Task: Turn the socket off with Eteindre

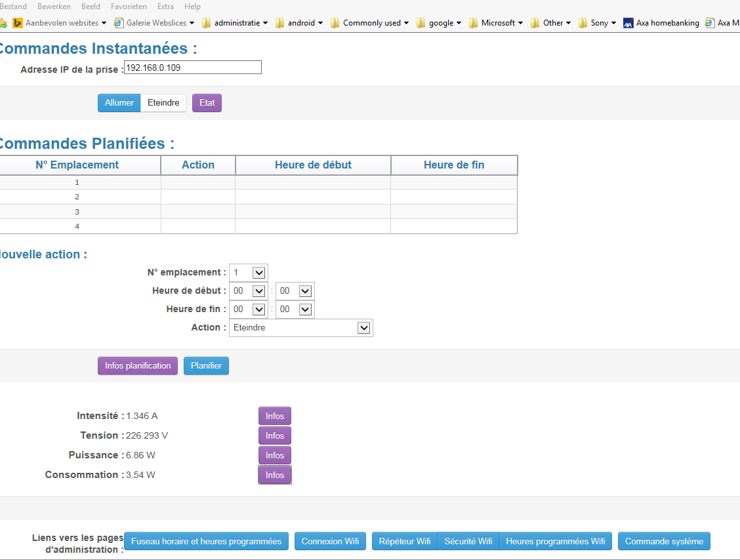Action: [163, 103]
